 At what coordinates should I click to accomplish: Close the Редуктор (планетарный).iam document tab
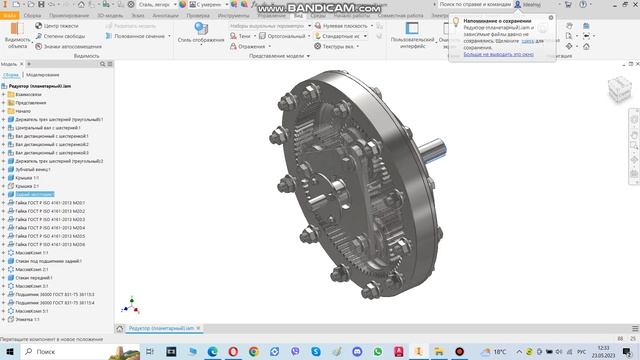pyautogui.click(x=198, y=328)
